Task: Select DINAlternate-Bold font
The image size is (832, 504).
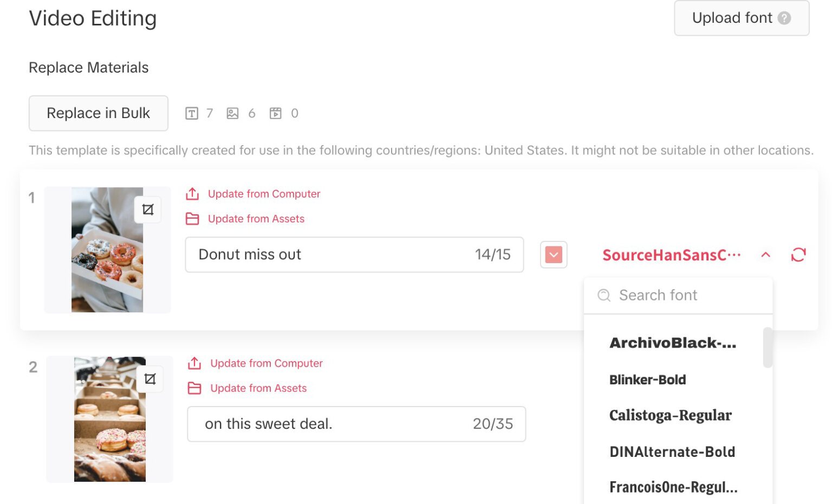Action: 672,451
